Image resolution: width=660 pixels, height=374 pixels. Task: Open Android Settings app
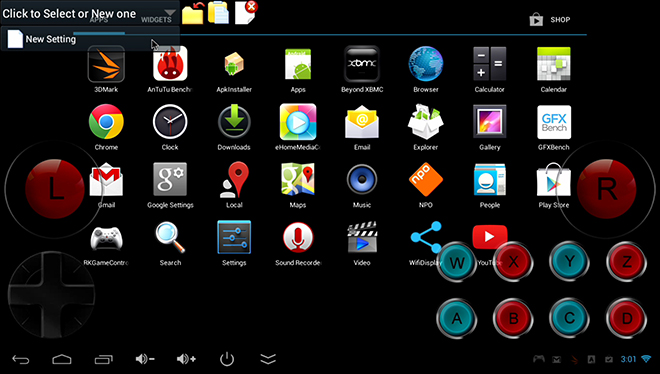pos(234,237)
